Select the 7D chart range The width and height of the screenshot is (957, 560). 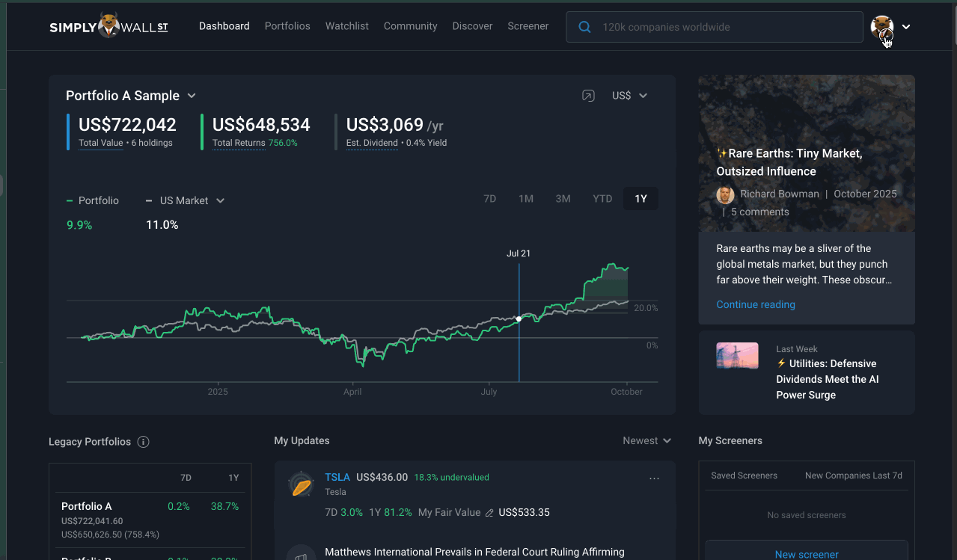[x=490, y=199]
